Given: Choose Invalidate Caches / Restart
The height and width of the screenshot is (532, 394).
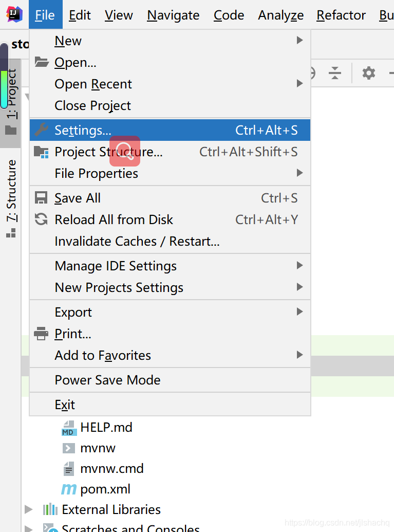Looking at the screenshot, I should (137, 241).
